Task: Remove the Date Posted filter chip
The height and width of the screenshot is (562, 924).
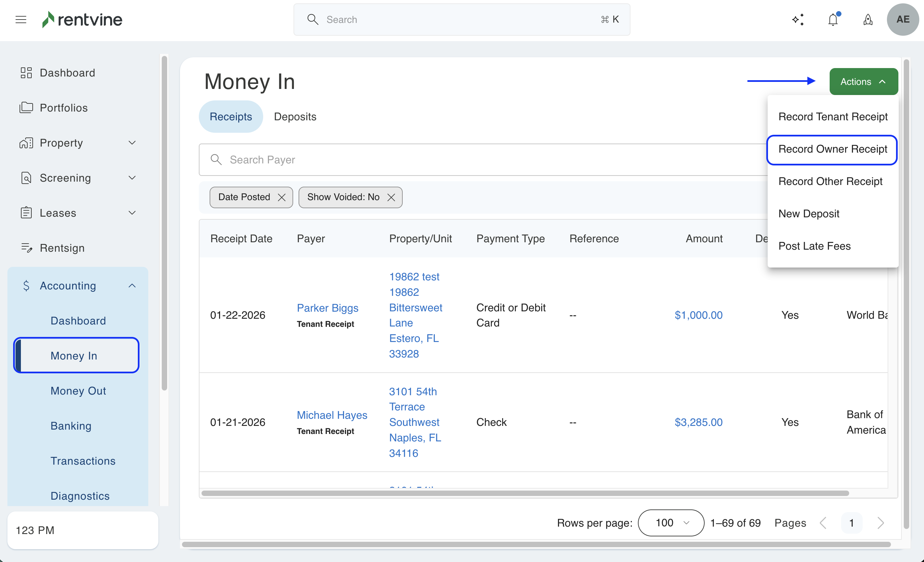Action: click(x=282, y=197)
